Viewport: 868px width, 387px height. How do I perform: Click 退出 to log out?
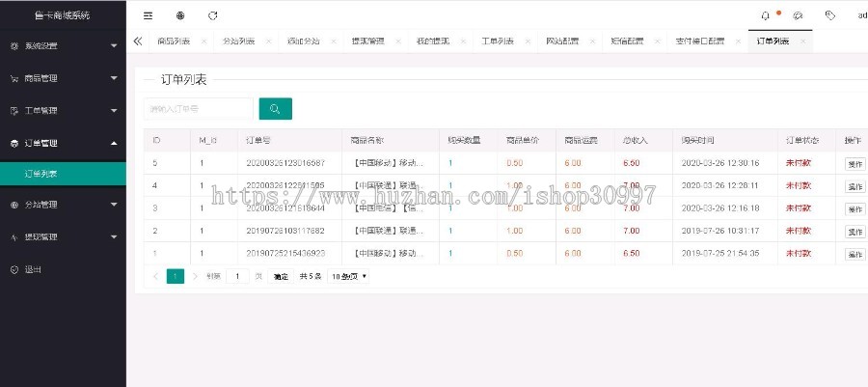[33, 269]
